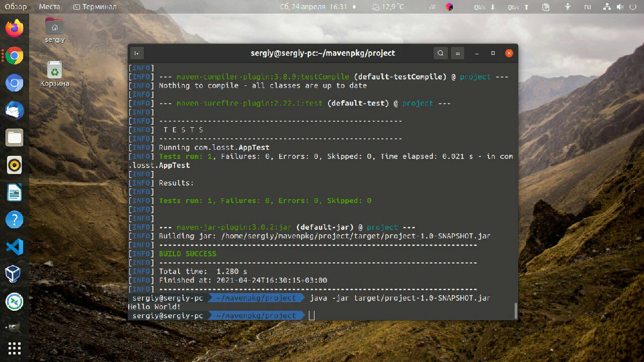Click the terminal vertical scrollbar
The width and height of the screenshot is (644, 362).
point(515,311)
